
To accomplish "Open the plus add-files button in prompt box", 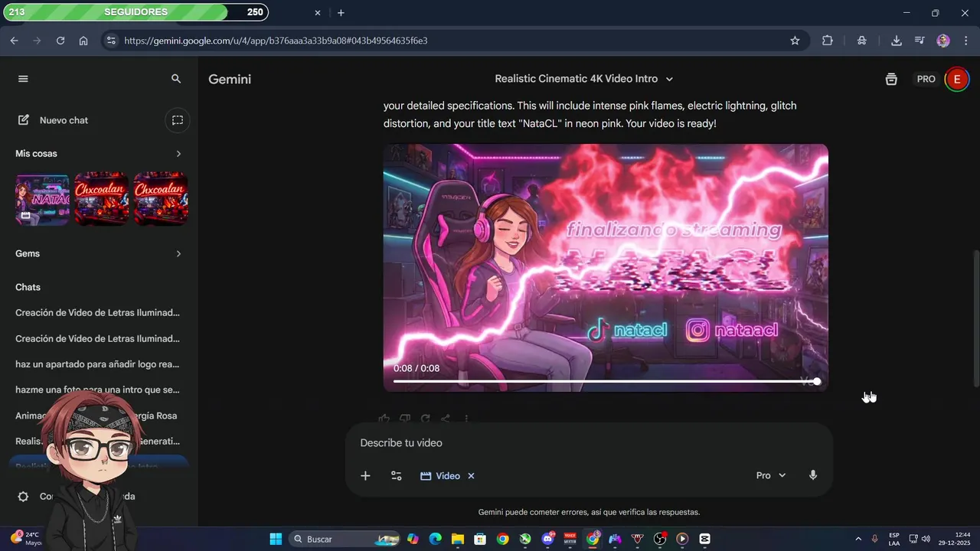I will point(365,476).
